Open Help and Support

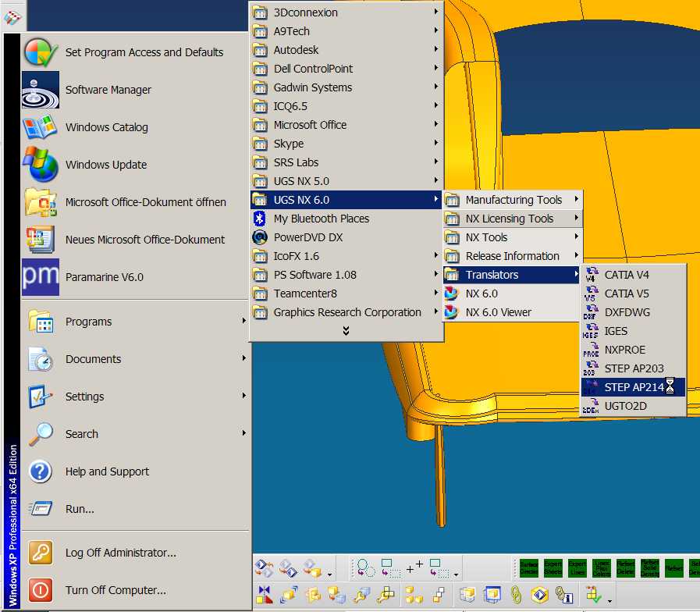(x=135, y=471)
